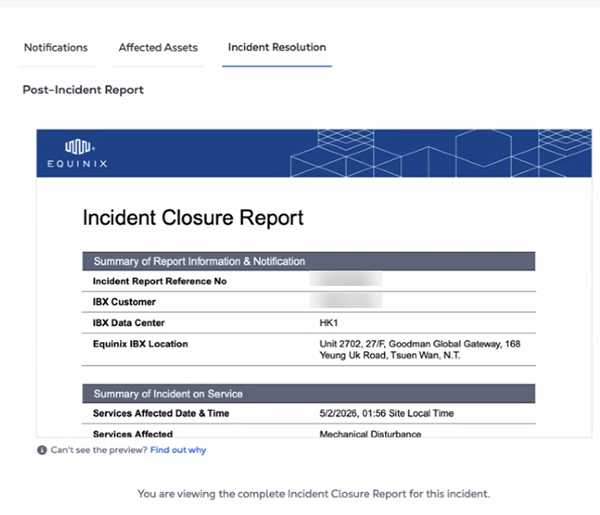Click the Equinix logo in report header
Viewport: 600px width, 515px height.
pos(77,153)
